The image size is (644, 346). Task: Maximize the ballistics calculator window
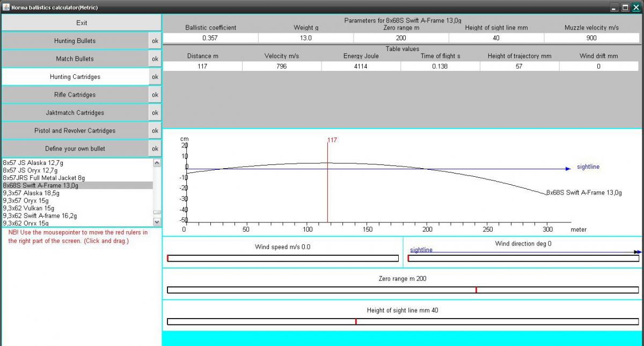[x=625, y=8]
